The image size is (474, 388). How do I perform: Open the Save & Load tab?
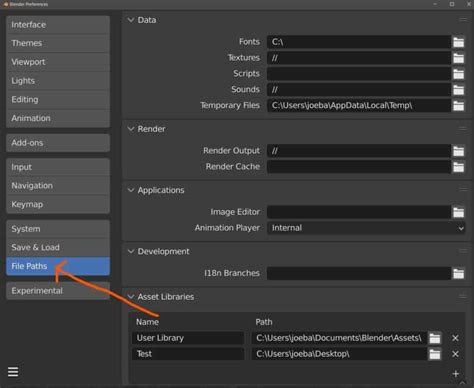[x=58, y=247]
